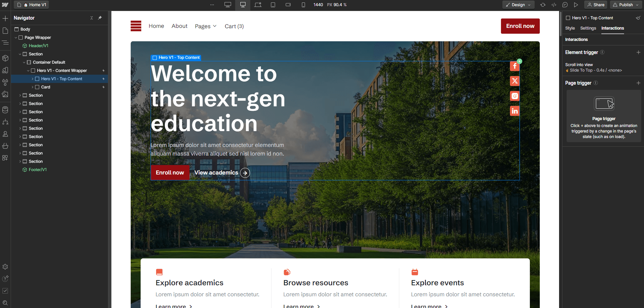
Task: Collapse the Page Wrapper tree node
Action: coord(16,38)
